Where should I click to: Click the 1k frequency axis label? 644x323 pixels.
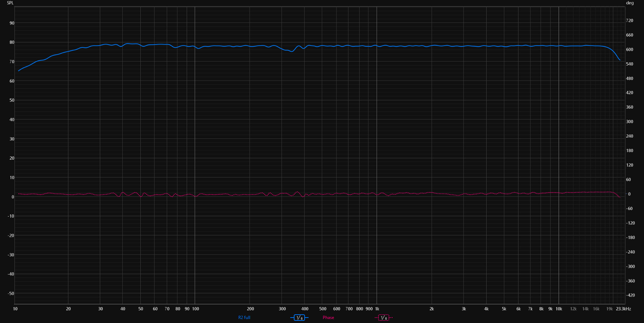click(377, 309)
